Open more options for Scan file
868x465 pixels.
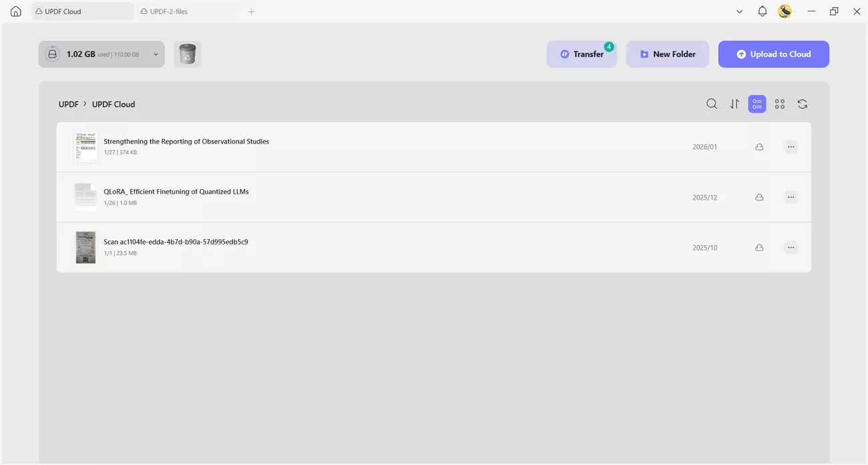point(791,247)
